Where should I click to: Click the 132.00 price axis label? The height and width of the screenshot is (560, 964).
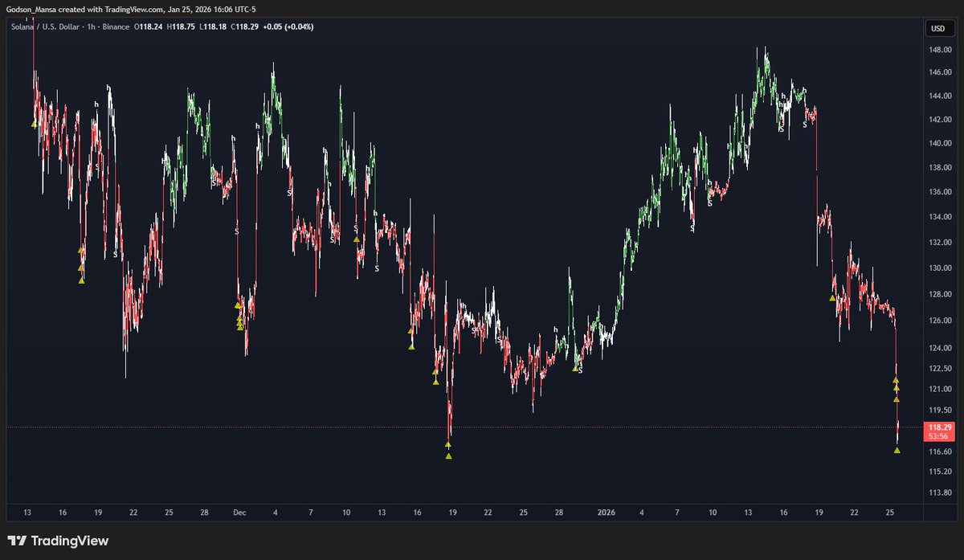tap(940, 243)
